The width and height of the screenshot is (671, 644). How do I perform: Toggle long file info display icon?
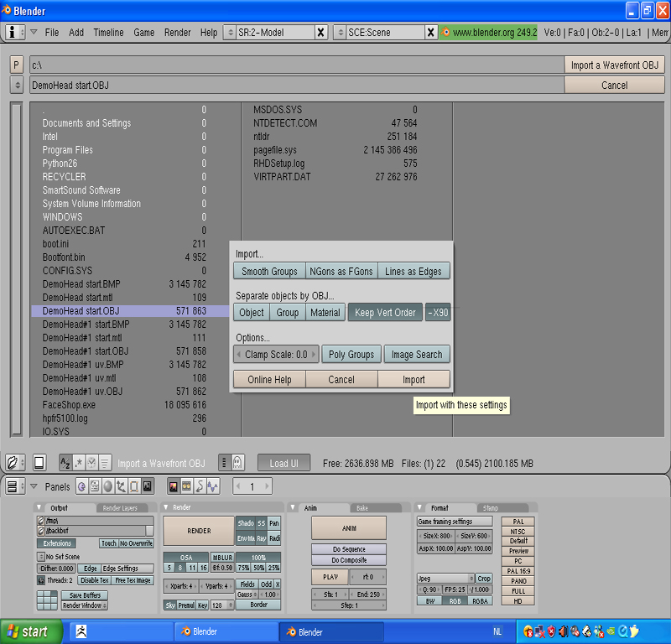[224, 463]
